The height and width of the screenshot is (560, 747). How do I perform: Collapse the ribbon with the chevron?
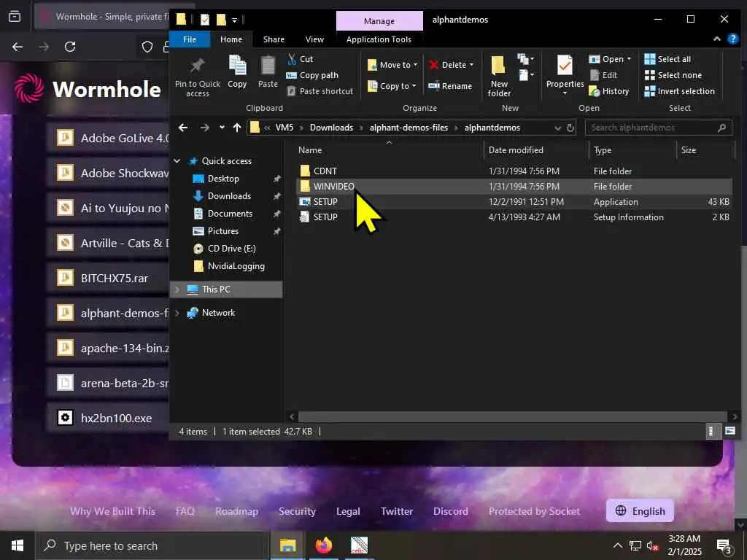tap(716, 39)
